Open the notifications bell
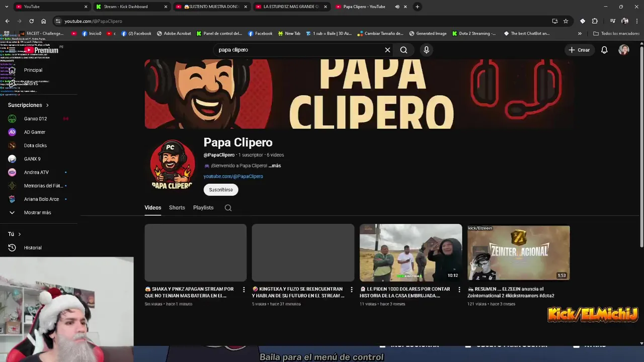The image size is (644, 362). coord(604,50)
